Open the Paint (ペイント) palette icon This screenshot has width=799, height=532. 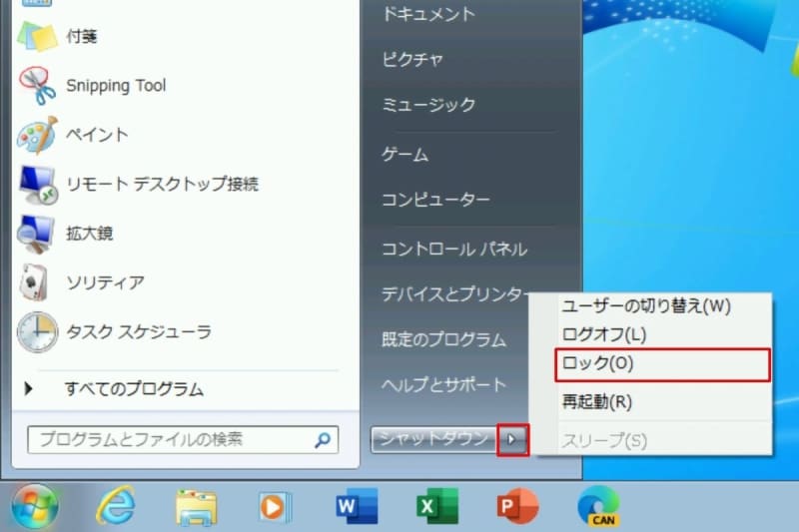(37, 135)
